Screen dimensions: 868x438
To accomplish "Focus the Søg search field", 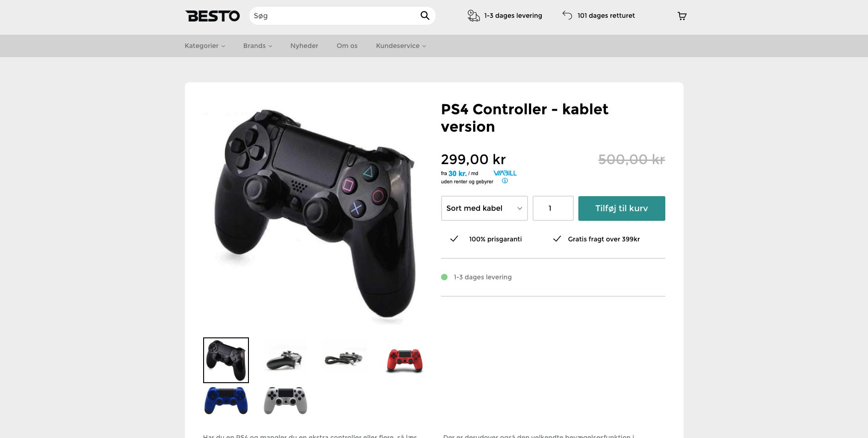I will (x=334, y=16).
